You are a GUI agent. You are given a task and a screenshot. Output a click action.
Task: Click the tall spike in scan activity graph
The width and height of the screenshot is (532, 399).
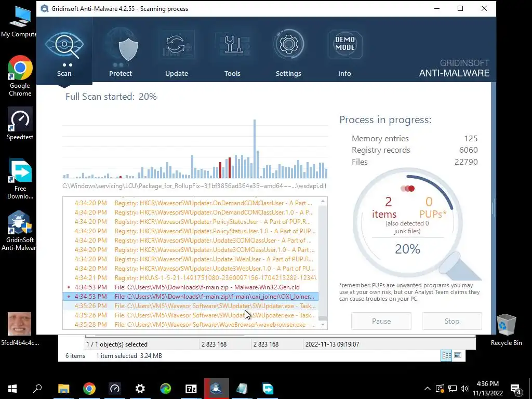pos(255,149)
